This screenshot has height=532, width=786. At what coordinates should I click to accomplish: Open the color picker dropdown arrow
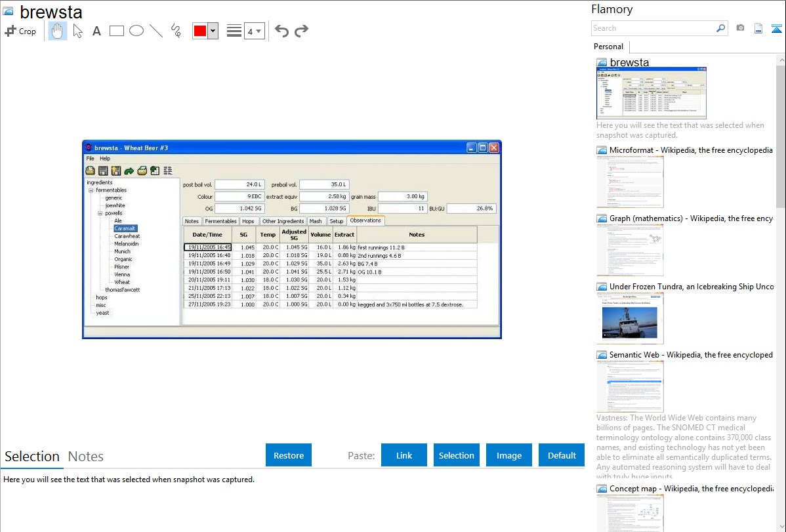click(213, 31)
